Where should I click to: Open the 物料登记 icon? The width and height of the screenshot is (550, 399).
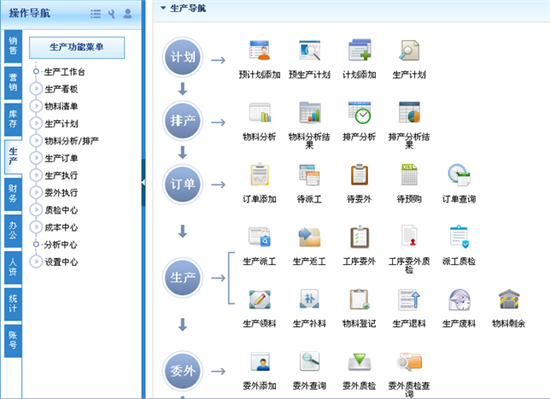pos(359,299)
